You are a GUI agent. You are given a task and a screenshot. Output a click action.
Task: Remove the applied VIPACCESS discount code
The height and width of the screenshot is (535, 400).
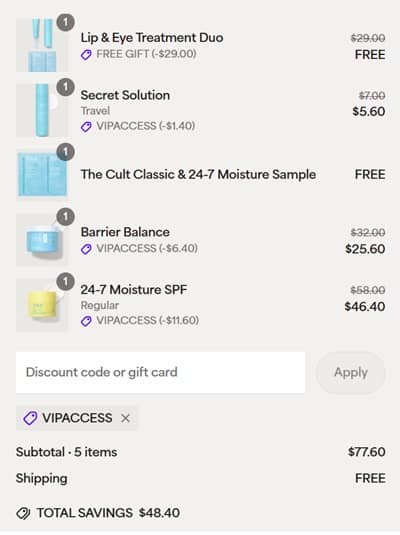pos(125,418)
